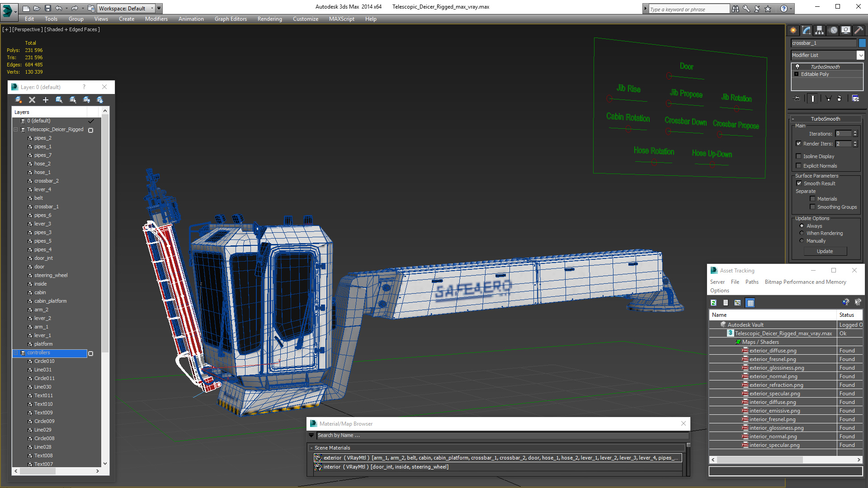868x488 pixels.
Task: Open the Motion command panel tab
Action: (x=834, y=30)
